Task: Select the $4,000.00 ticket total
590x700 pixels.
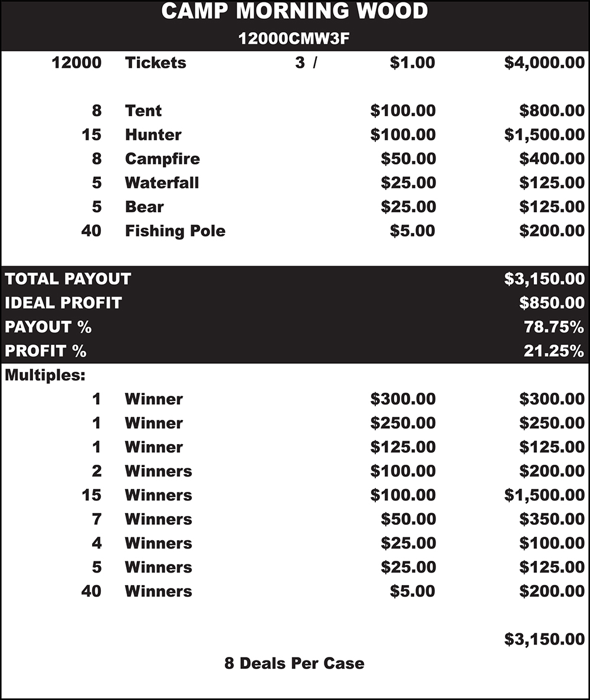Action: (x=544, y=63)
